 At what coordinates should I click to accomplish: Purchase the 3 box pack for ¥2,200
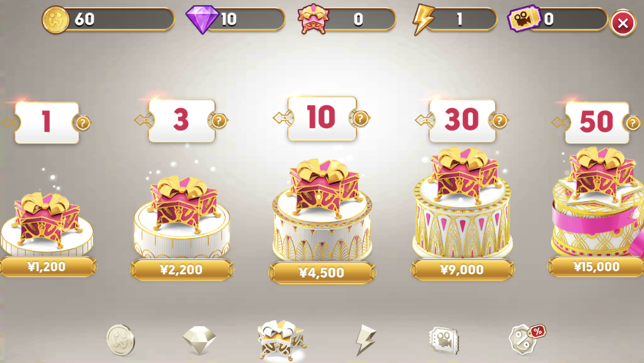[x=181, y=269]
